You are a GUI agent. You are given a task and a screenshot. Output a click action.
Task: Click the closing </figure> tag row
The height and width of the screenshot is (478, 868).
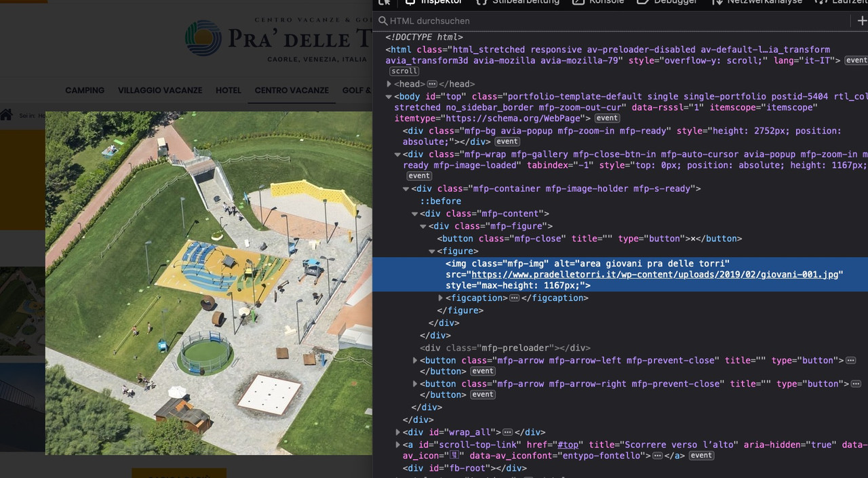(460, 311)
